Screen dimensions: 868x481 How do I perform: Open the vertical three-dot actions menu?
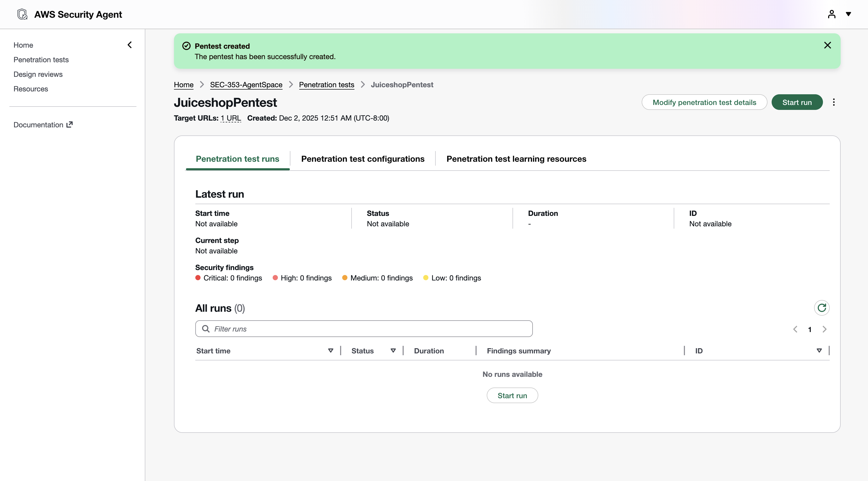pyautogui.click(x=834, y=102)
